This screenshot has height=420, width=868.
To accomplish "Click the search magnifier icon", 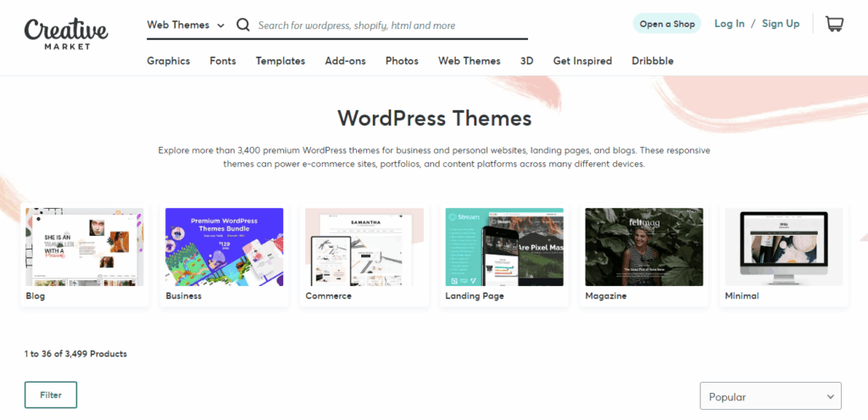I will (x=243, y=25).
